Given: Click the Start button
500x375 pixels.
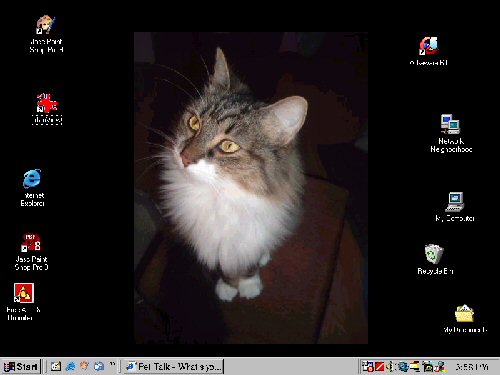Looking at the screenshot, I should point(20,367).
